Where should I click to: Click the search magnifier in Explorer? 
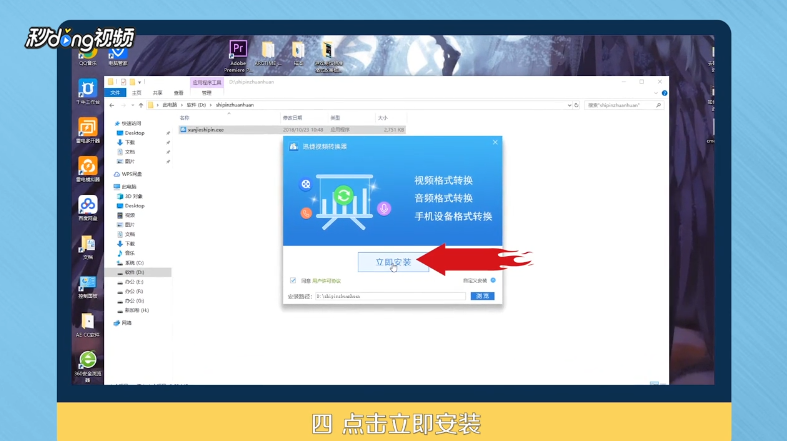tap(658, 105)
